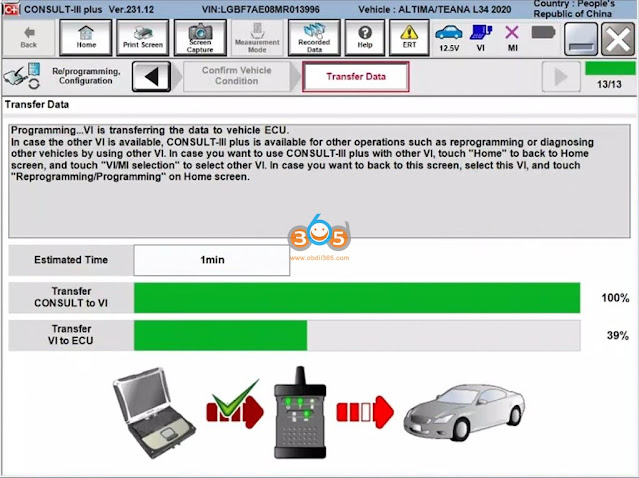
Task: Click the Re/programming, Configuration icon
Action: [22, 76]
